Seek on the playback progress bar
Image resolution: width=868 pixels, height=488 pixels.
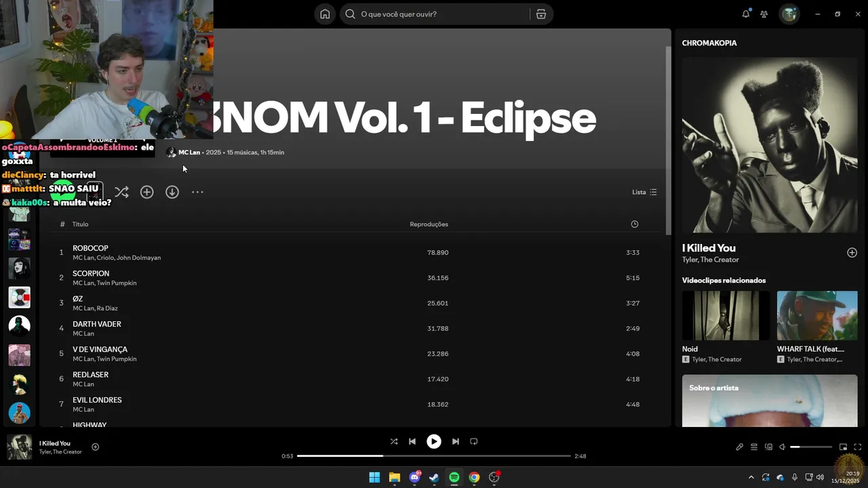434,456
